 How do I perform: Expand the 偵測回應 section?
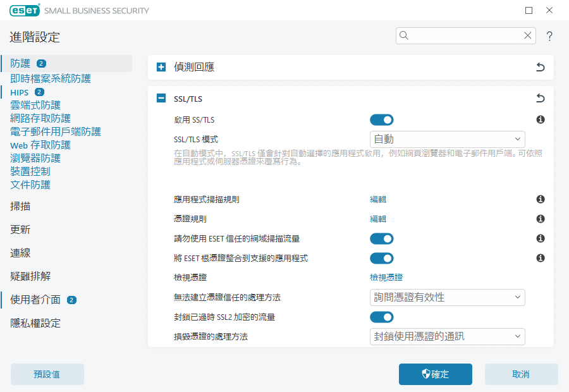click(x=161, y=67)
